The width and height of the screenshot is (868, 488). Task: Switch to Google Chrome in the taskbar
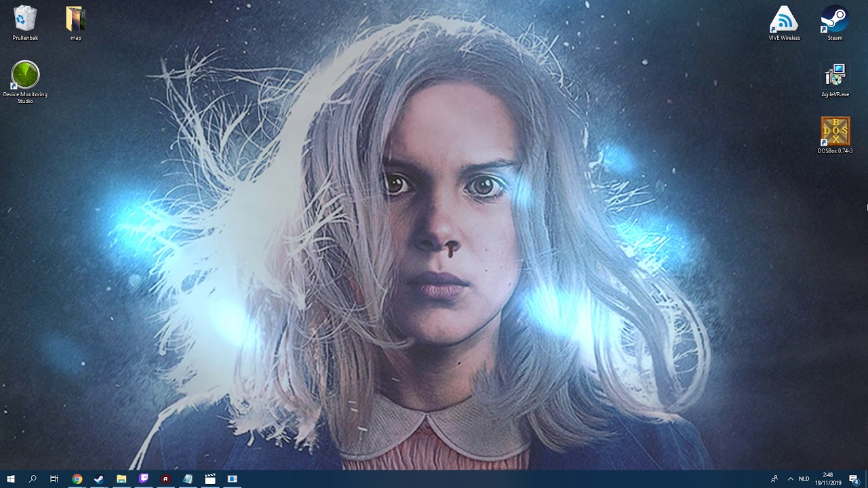pos(77,479)
